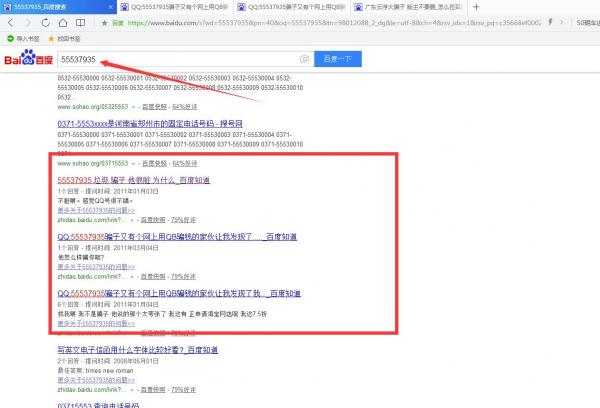Open the home page via the house icon
This screenshot has height=408, width=600.
click(63, 23)
